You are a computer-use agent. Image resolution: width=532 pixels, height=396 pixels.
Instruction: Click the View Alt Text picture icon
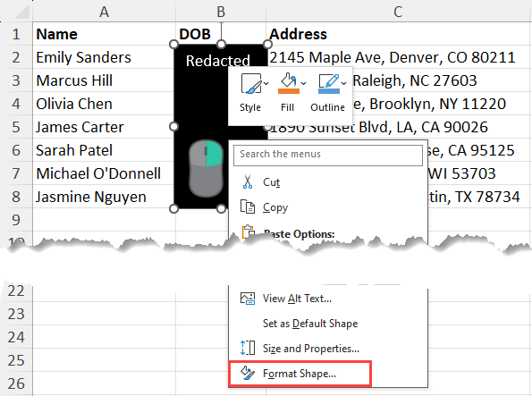248,299
